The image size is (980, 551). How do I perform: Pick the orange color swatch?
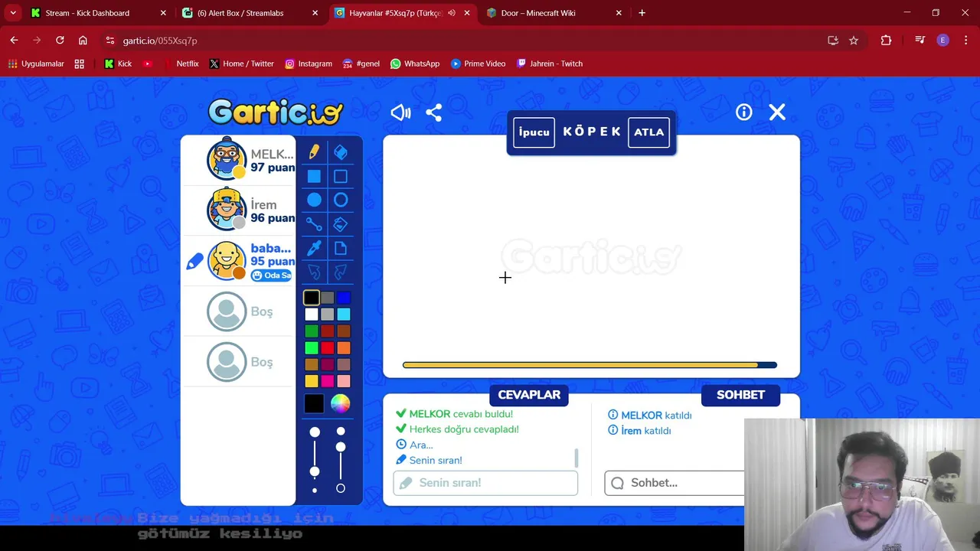click(x=344, y=348)
